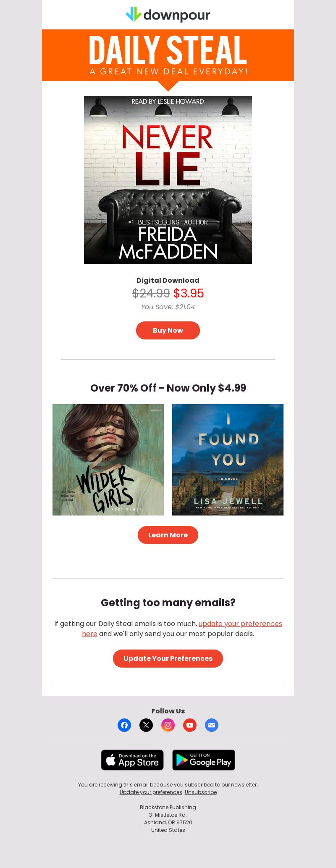This screenshot has height=868, width=336.
Task: Open the Get it on Google Play badge
Action: pos(204,760)
